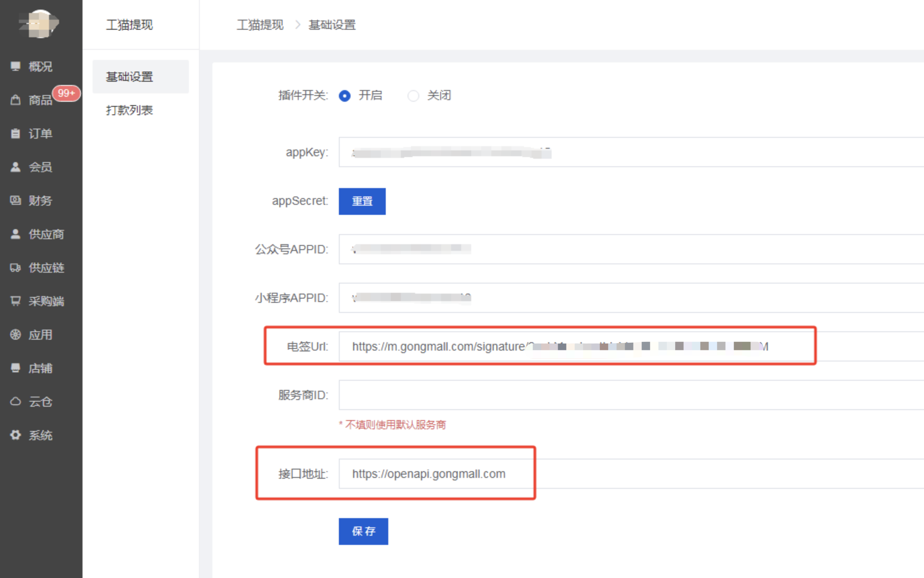
Task: Select the 关闭 radio button
Action: pos(413,96)
